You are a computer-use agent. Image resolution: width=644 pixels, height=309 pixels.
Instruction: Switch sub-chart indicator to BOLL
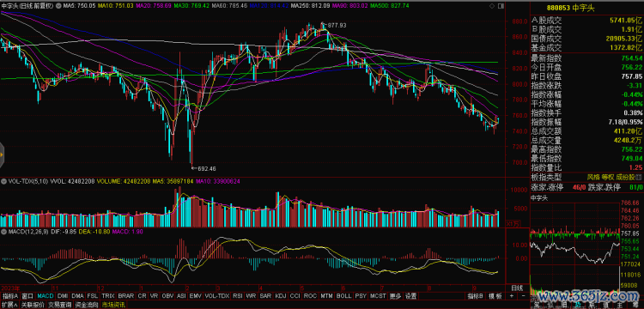point(343,296)
